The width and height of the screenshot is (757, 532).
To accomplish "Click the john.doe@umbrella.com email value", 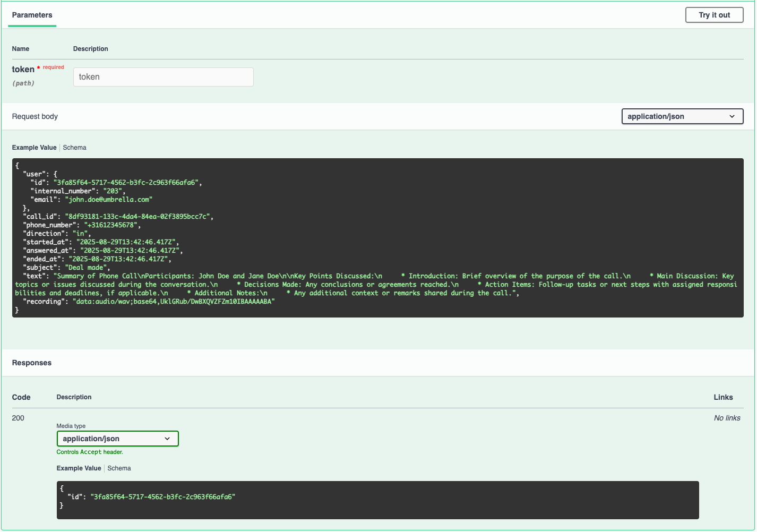I will (109, 200).
